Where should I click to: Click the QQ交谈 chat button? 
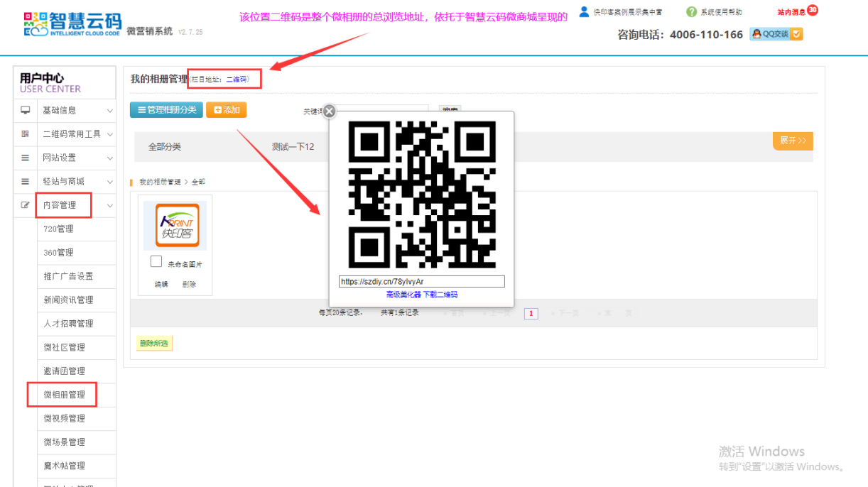coord(776,34)
